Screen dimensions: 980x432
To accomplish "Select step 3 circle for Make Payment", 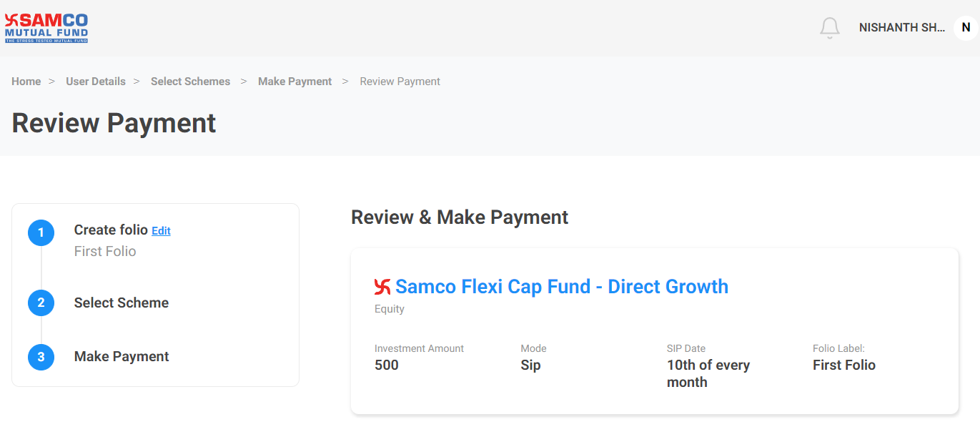I will pyautogui.click(x=41, y=357).
